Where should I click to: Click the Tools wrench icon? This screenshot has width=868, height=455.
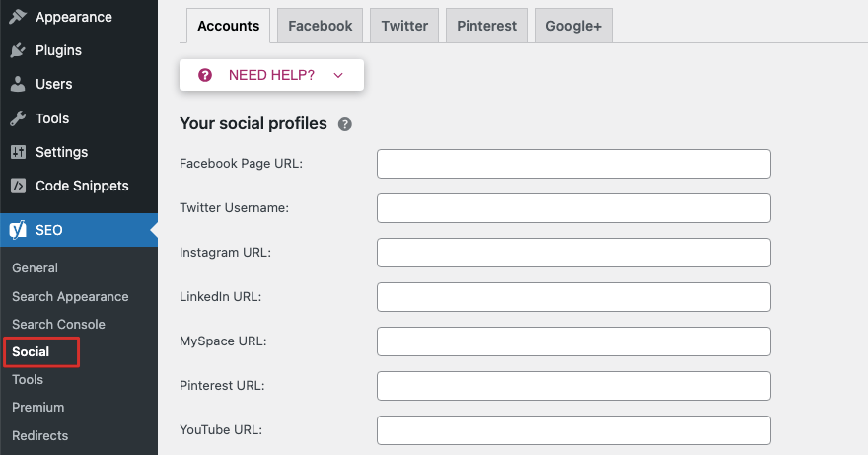click(18, 118)
